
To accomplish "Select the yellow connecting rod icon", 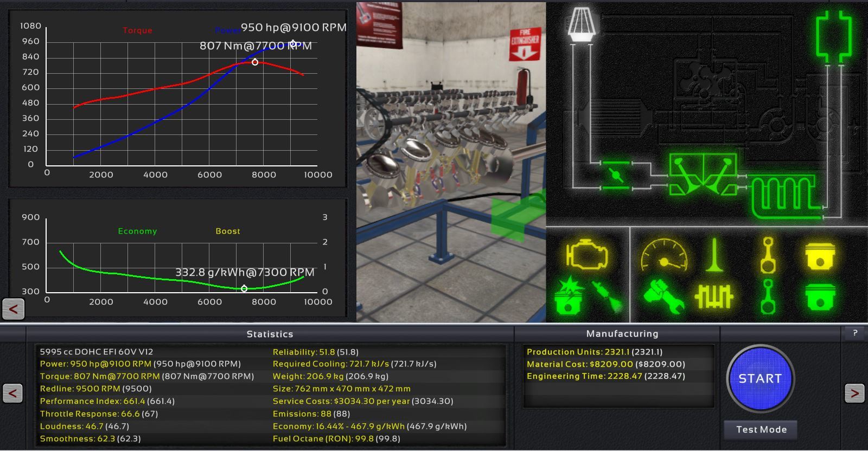I will pyautogui.click(x=767, y=254).
